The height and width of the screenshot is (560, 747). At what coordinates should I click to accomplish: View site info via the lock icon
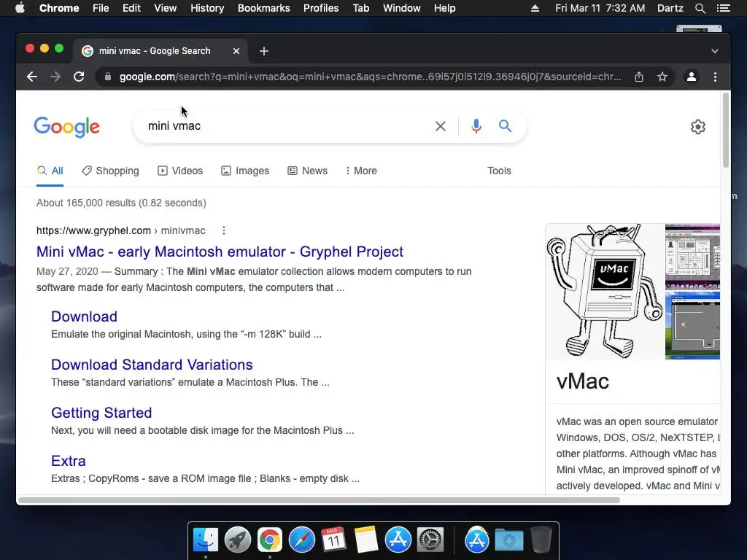[x=108, y=77]
